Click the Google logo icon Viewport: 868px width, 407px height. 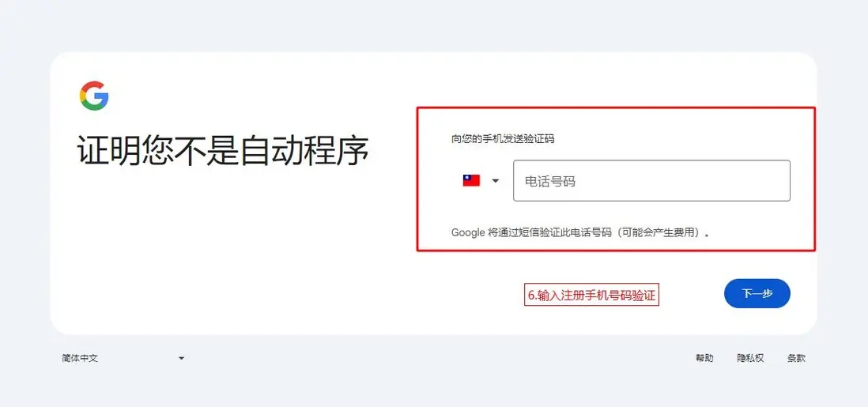94,96
